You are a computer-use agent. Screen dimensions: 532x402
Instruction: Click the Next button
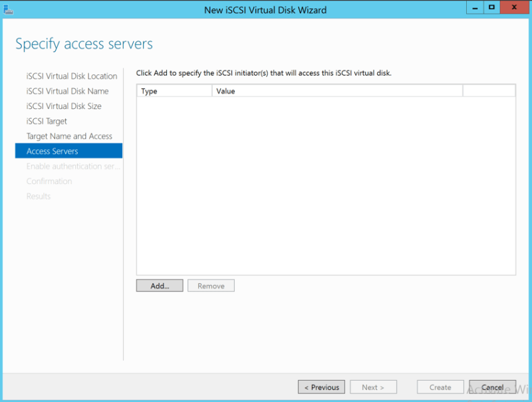point(372,387)
